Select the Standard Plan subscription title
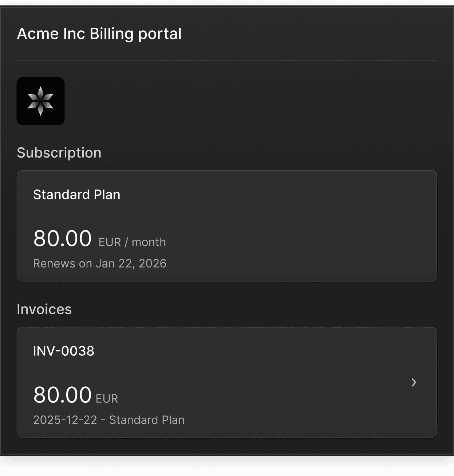 click(x=76, y=195)
